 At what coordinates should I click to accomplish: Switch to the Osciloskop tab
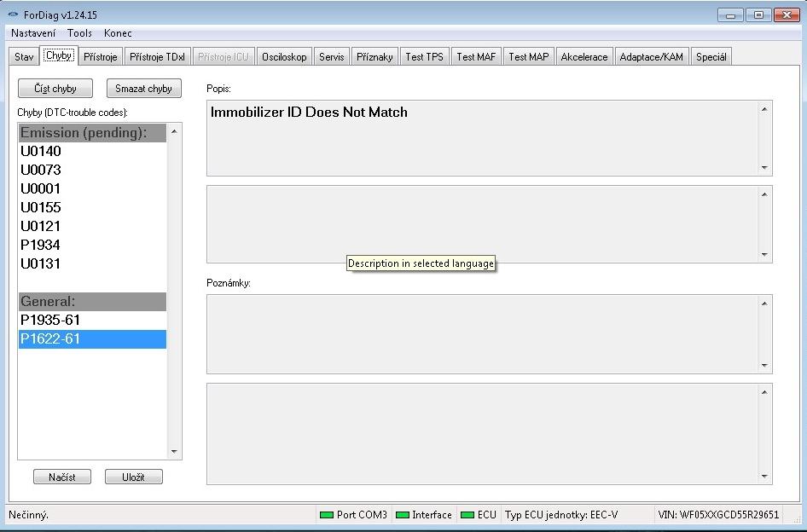tap(284, 57)
